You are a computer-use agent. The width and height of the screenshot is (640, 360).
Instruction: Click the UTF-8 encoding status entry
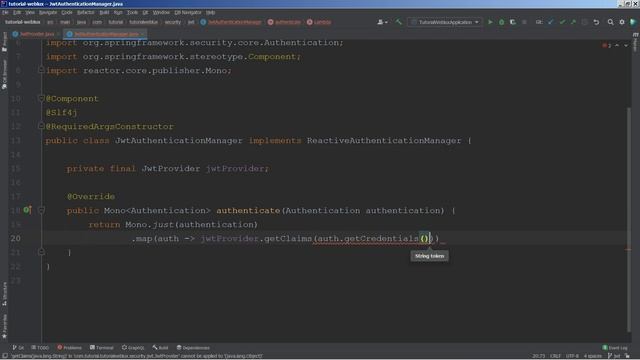click(572, 356)
